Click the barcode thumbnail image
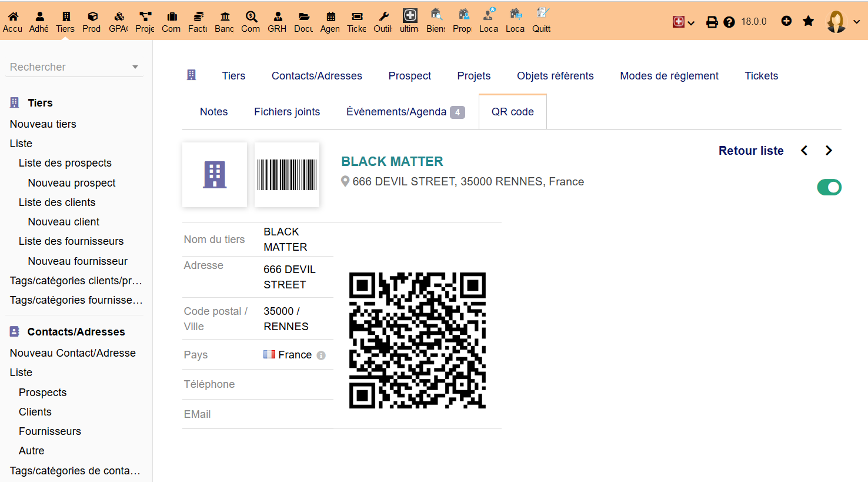The width and height of the screenshot is (868, 482). coord(287,175)
